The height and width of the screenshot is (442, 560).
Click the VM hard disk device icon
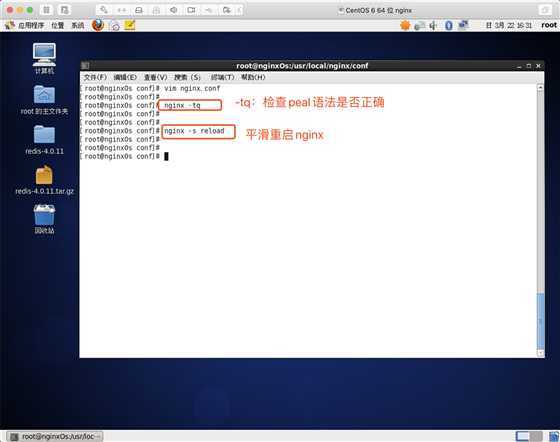139,10
